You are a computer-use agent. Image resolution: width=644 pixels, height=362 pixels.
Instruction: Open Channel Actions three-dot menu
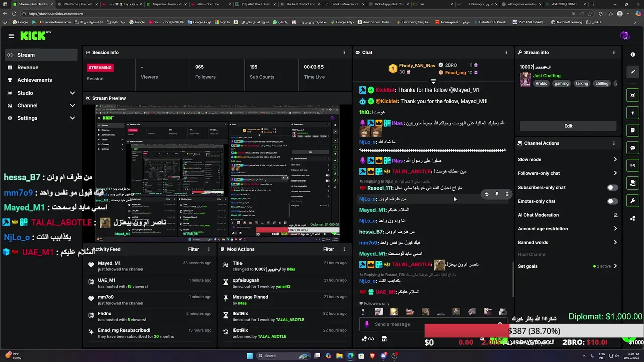(614, 143)
